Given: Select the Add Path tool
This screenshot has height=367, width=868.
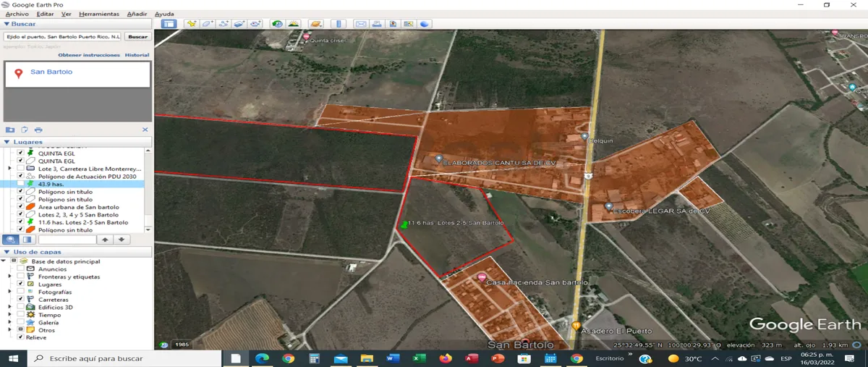Looking at the screenshot, I should (x=224, y=24).
